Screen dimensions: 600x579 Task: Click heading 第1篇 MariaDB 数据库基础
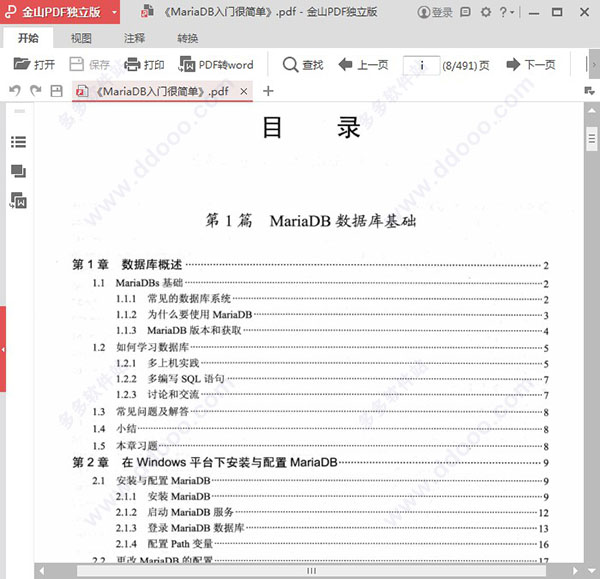[311, 221]
